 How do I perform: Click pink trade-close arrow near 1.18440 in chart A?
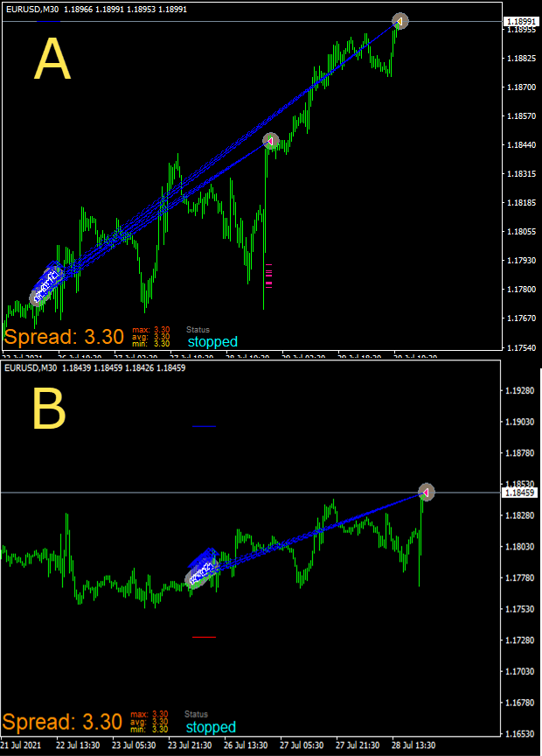[271, 141]
